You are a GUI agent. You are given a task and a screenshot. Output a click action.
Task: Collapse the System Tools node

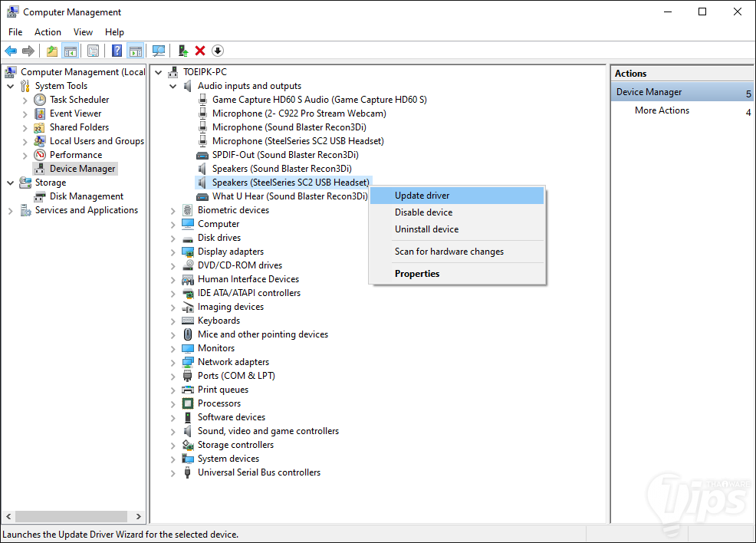point(10,87)
